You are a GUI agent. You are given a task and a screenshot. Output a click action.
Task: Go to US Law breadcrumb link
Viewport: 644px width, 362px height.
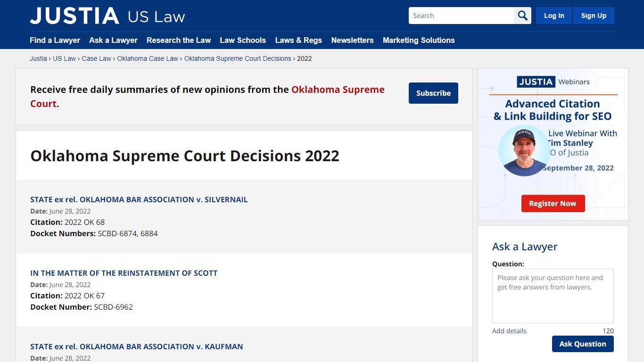64,58
